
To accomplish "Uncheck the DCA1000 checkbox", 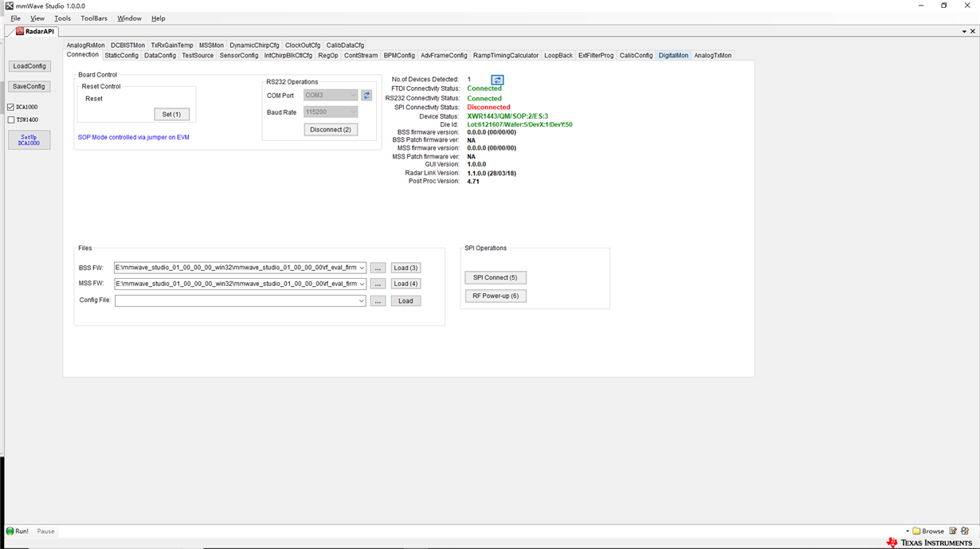I will (11, 107).
